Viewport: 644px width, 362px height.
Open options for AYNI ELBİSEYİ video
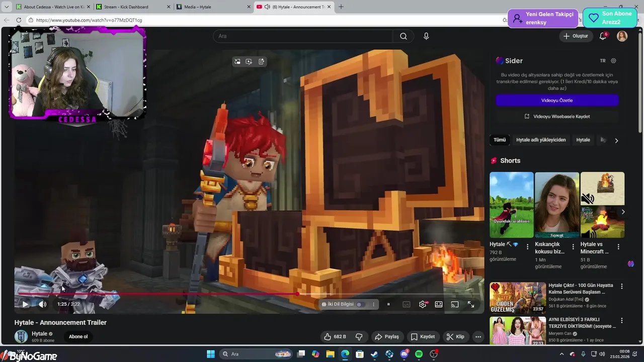tap(621, 320)
